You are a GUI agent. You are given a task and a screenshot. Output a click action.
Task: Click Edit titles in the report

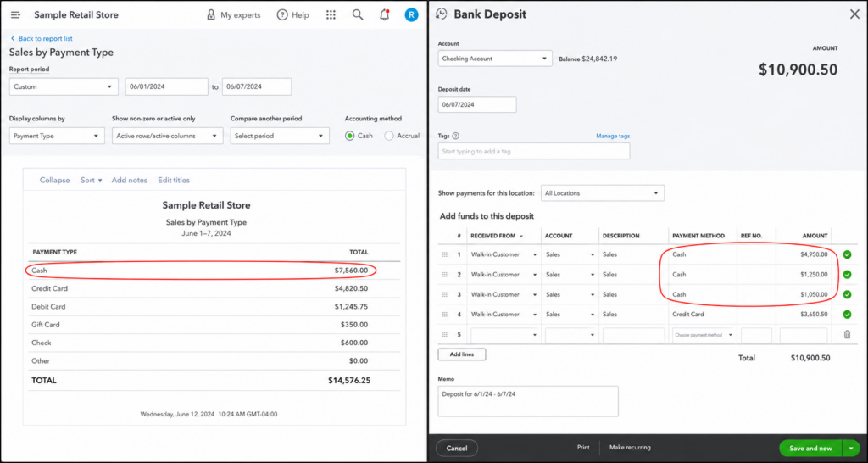pyautogui.click(x=174, y=180)
